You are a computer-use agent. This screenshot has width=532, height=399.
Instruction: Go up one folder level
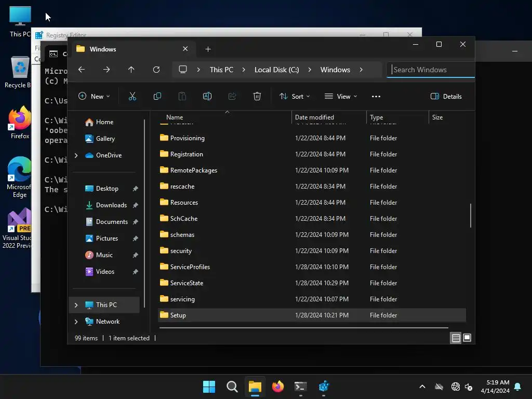click(131, 70)
